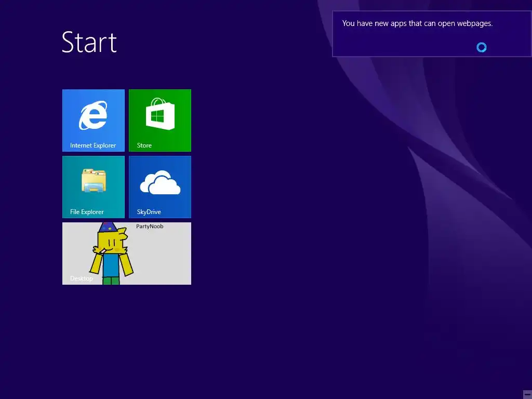Launch the Store tile
The height and width of the screenshot is (399, 532).
click(x=160, y=121)
